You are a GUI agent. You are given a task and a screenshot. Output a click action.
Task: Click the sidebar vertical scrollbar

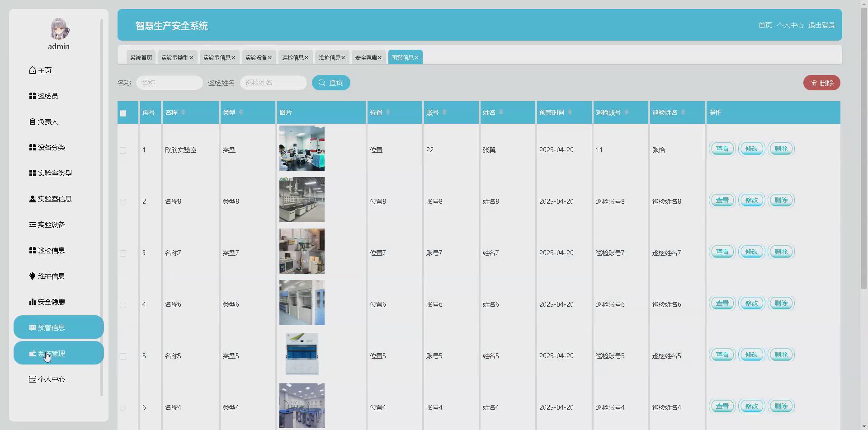coord(102,207)
